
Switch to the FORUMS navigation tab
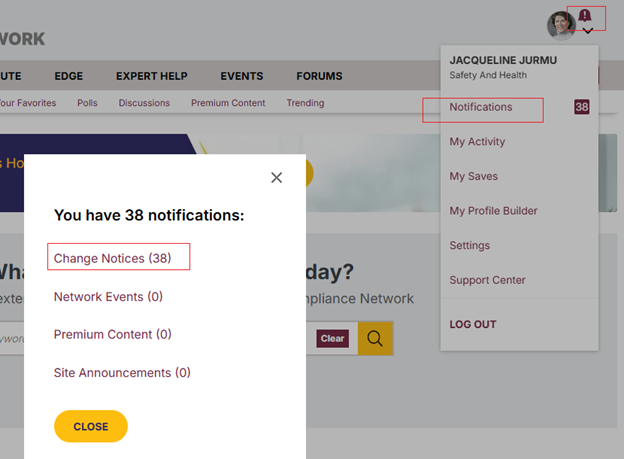pyautogui.click(x=319, y=76)
